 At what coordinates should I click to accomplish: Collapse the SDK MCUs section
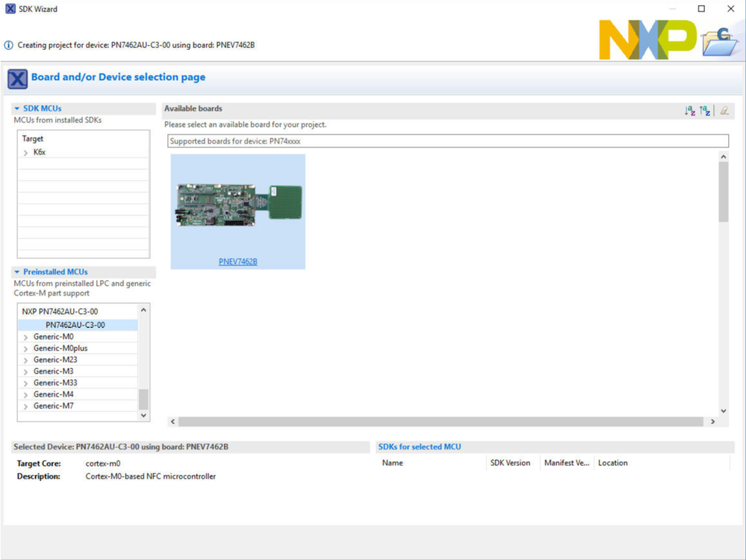coord(17,108)
